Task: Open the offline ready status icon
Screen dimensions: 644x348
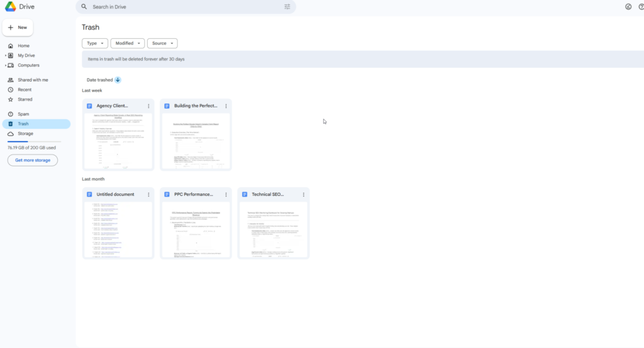Action: tap(628, 6)
